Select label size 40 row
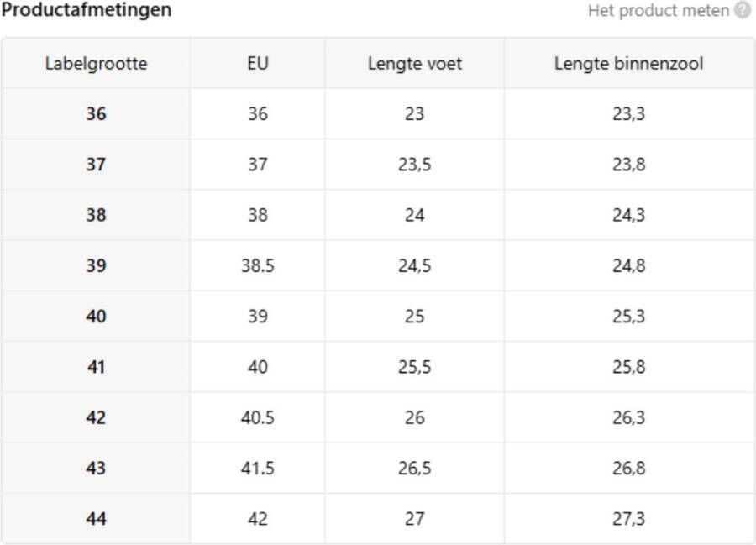Image resolution: width=756 pixels, height=545 pixels. pyautogui.click(x=378, y=317)
